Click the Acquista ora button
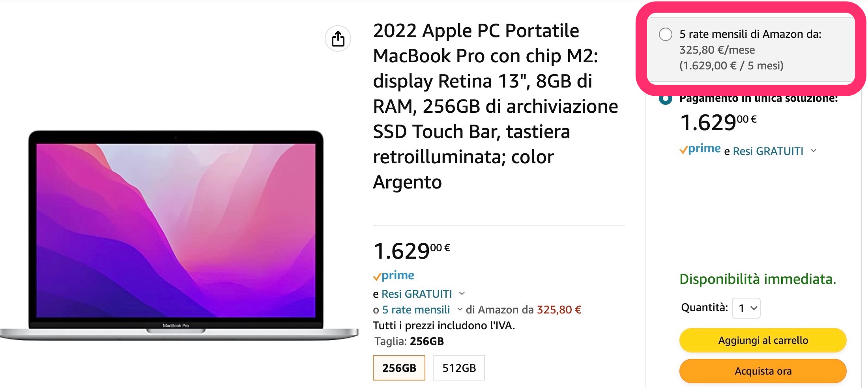This screenshot has height=388, width=868. click(763, 371)
